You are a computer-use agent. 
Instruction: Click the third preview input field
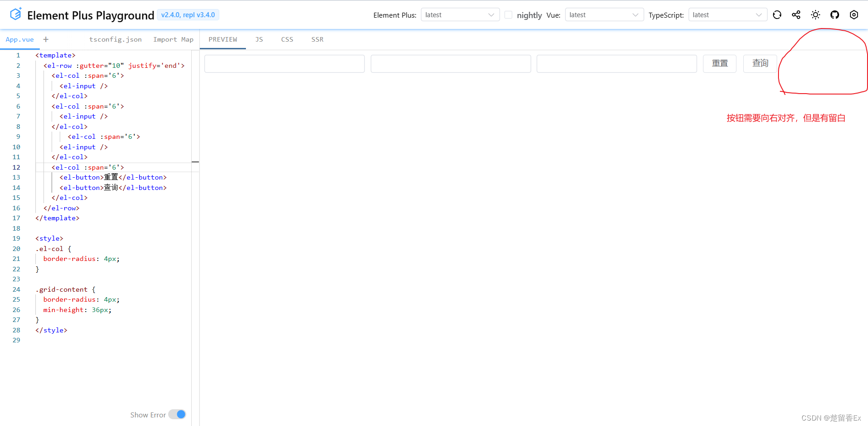[617, 64]
